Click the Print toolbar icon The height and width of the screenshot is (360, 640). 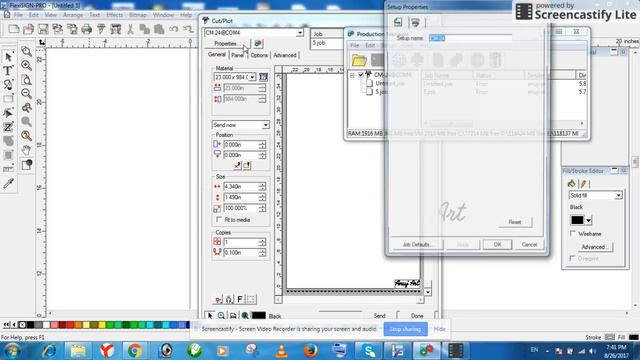click(x=87, y=29)
